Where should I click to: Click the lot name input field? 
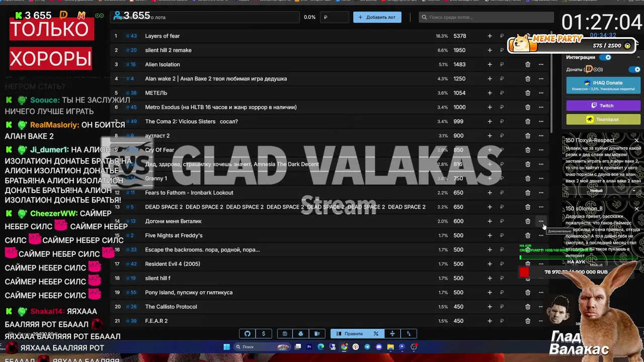click(205, 17)
